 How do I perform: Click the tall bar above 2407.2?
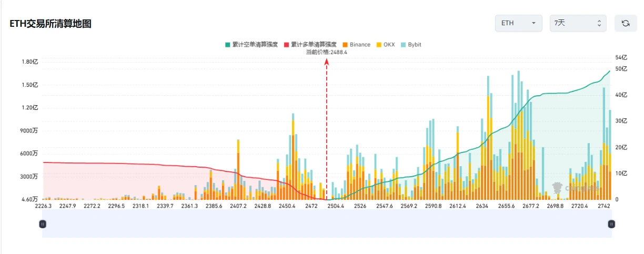point(238,169)
